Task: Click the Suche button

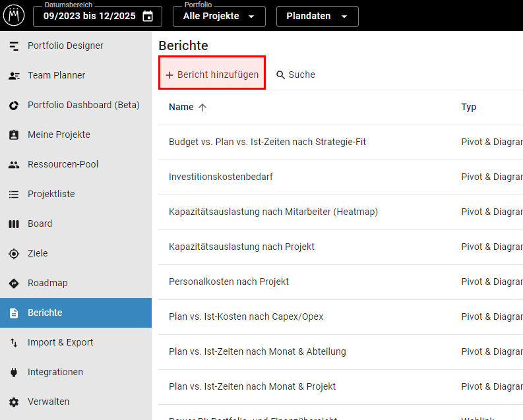Action: [x=295, y=75]
